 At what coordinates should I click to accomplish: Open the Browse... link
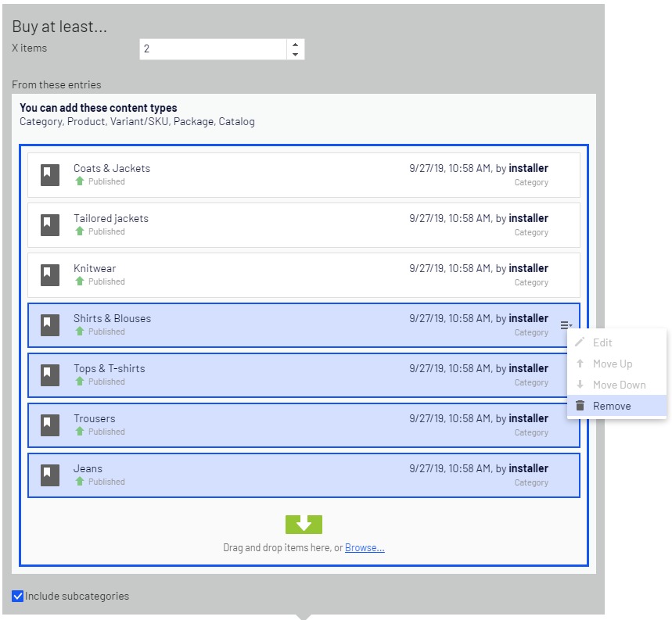[x=365, y=548]
